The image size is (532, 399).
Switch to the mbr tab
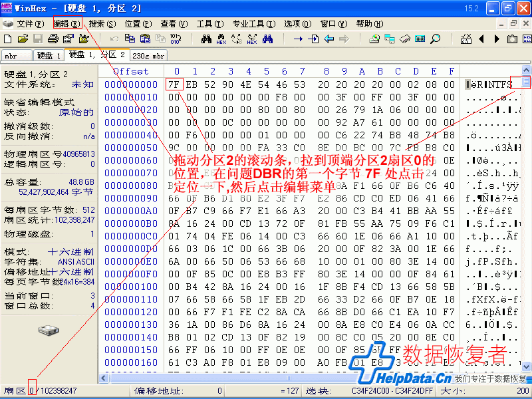click(x=17, y=56)
